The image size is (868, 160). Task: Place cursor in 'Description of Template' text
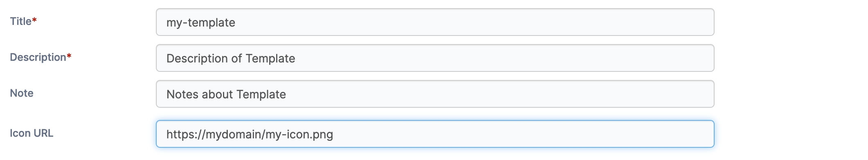coord(231,58)
